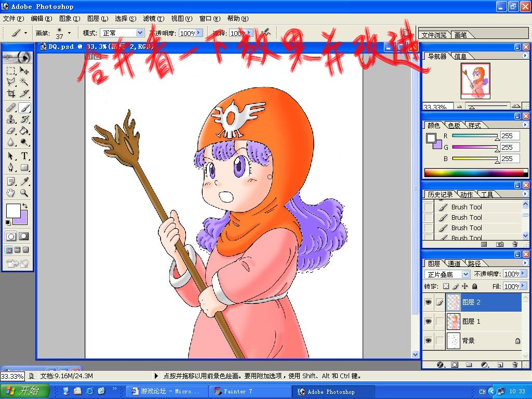This screenshot has height=399, width=532.
Task: Select the Move tool
Action: click(x=24, y=71)
